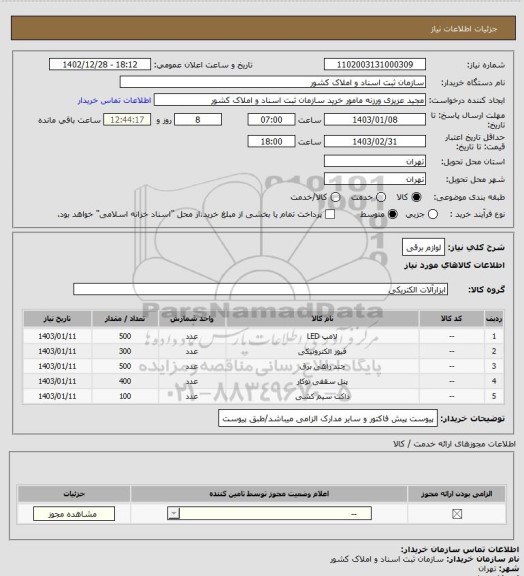Image resolution: width=524 pixels, height=576 pixels.
Task: Click the remaining days field showing 8
Action: coord(198,120)
